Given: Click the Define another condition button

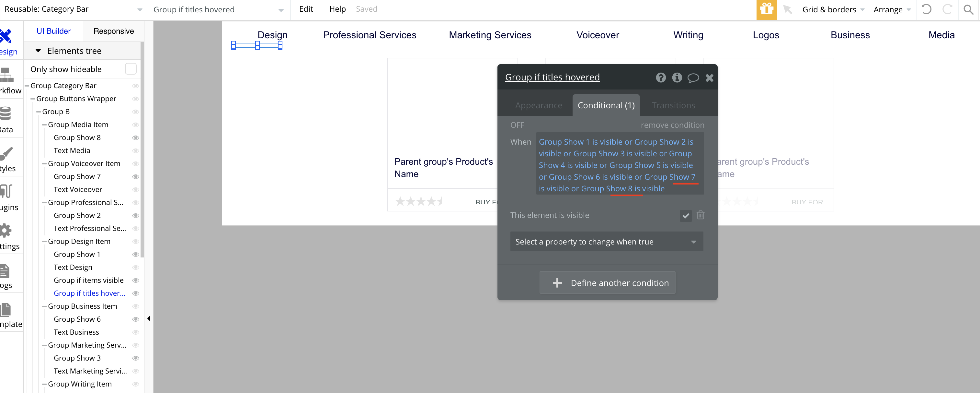Looking at the screenshot, I should (607, 282).
